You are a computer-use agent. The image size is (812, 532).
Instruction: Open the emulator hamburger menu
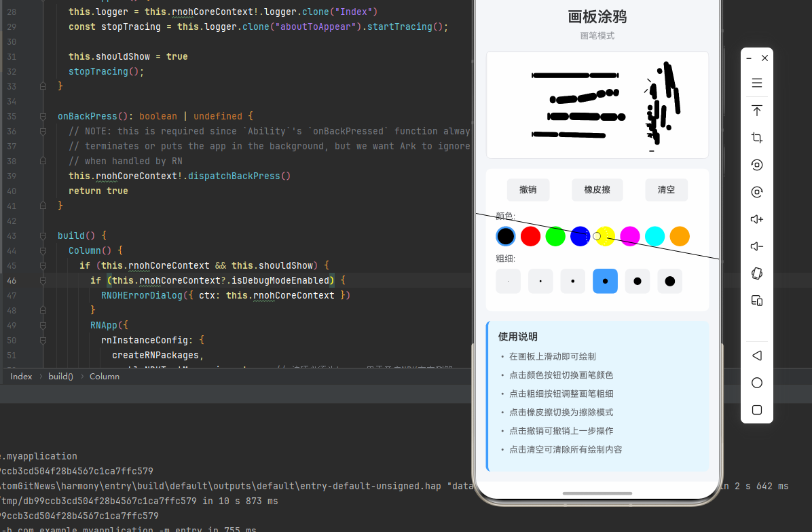(x=756, y=83)
